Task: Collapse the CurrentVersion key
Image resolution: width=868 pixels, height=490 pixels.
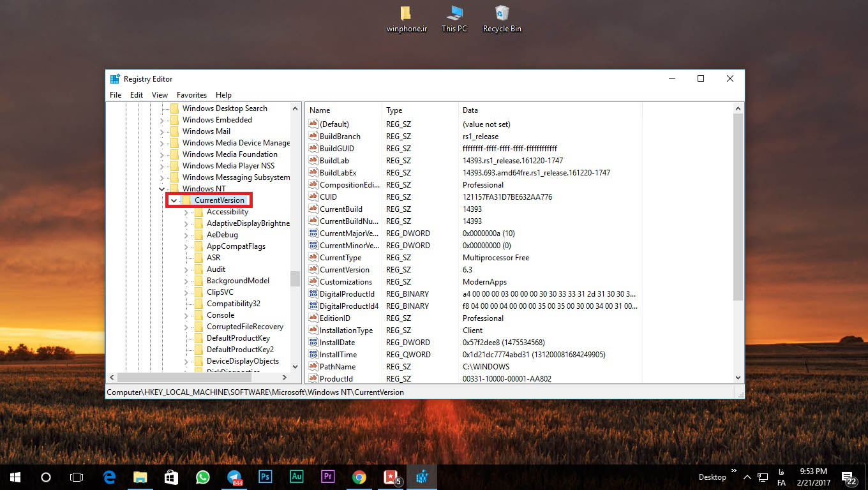Action: (x=174, y=200)
